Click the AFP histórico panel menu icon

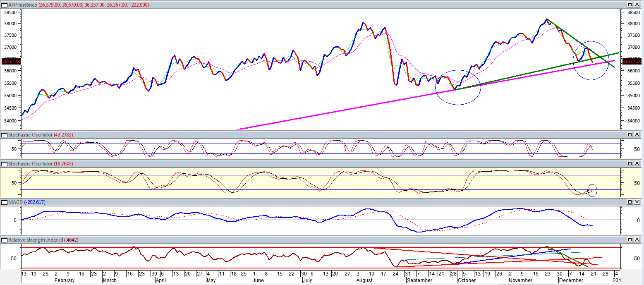pyautogui.click(x=5, y=5)
